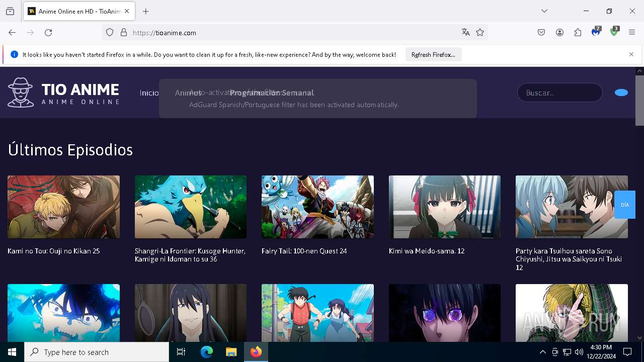Open the Inicio menu item

tap(149, 93)
